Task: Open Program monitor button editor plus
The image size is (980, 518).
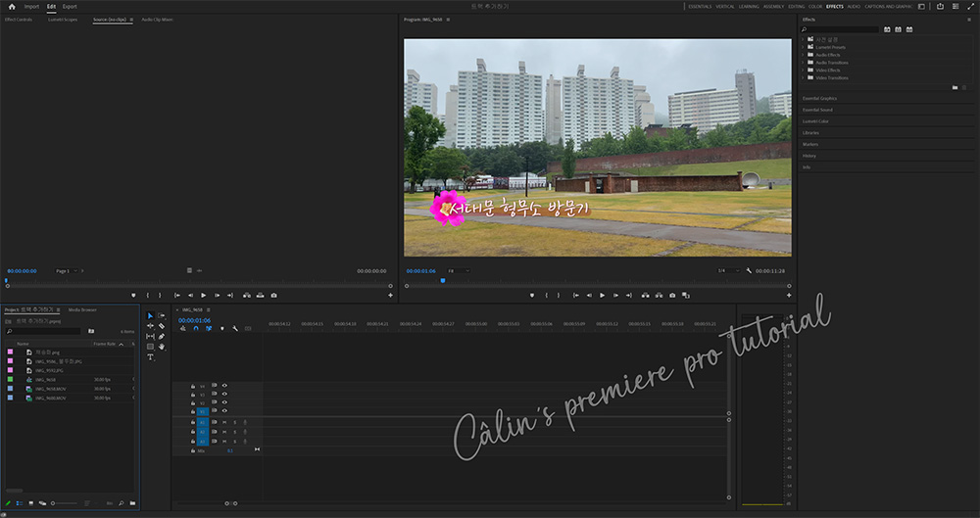Action: [789, 295]
